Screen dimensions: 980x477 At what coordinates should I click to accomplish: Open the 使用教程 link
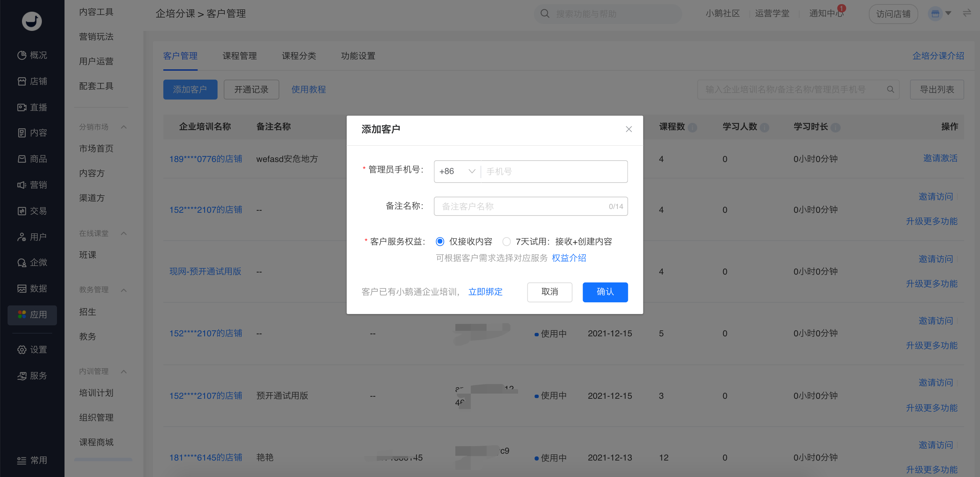[308, 89]
